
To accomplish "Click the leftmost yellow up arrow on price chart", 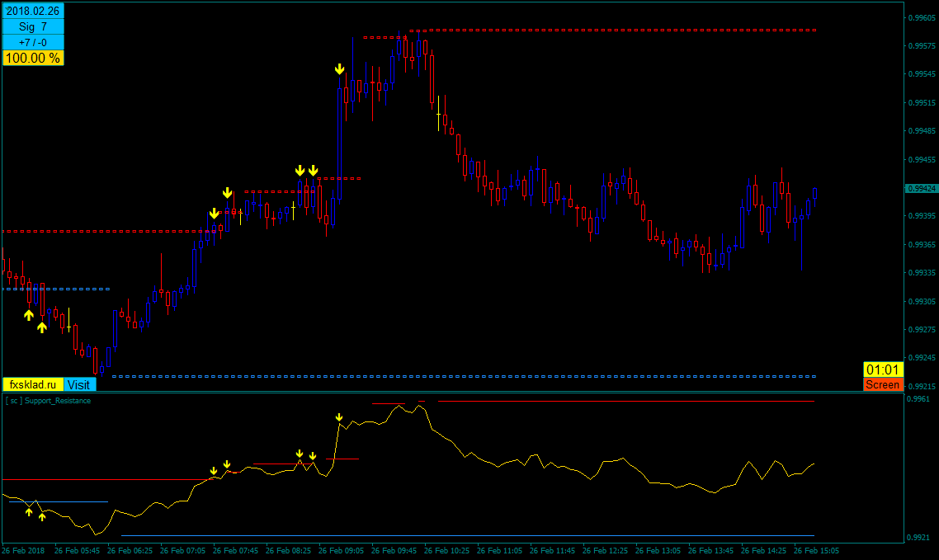I will pos(29,314).
